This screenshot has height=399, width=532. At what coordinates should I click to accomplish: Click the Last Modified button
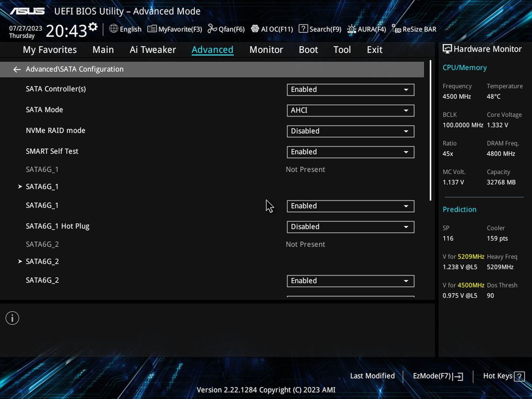click(x=372, y=376)
